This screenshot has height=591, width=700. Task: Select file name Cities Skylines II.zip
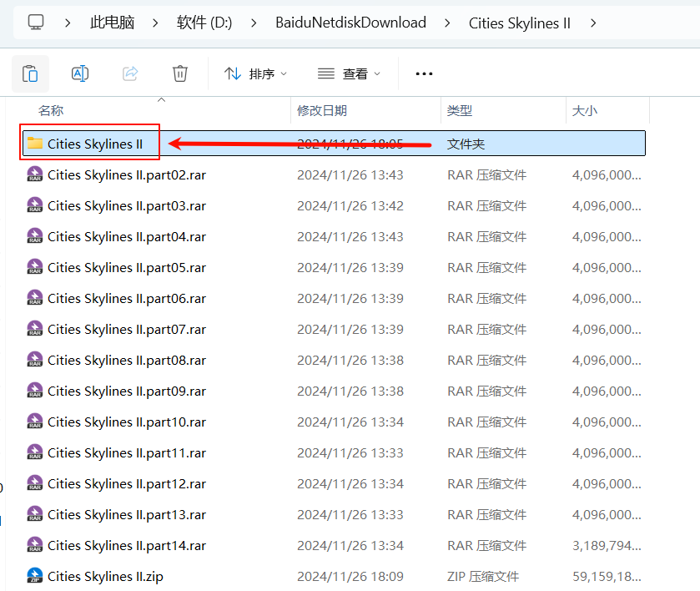click(x=105, y=576)
